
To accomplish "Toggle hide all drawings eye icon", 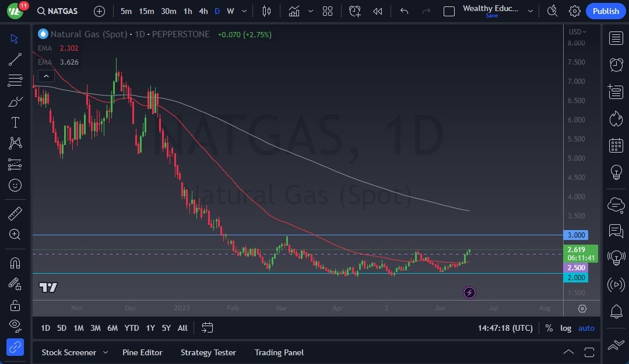I will (x=15, y=326).
